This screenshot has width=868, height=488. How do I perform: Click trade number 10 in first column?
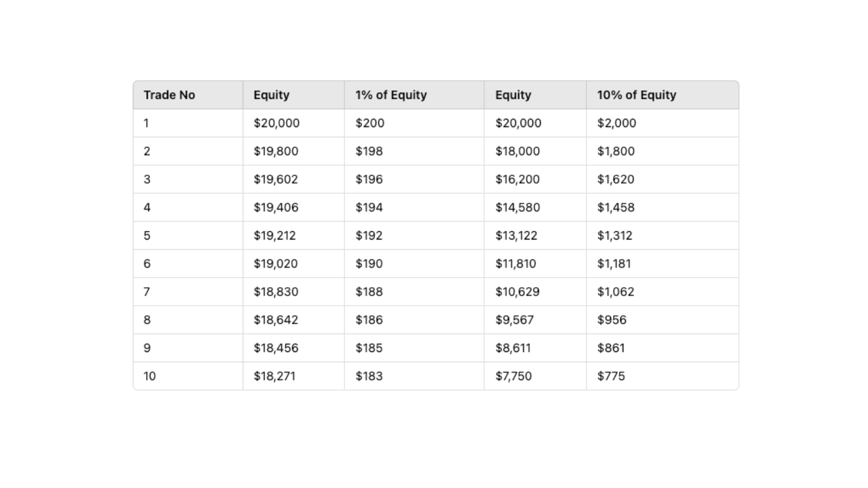point(149,376)
